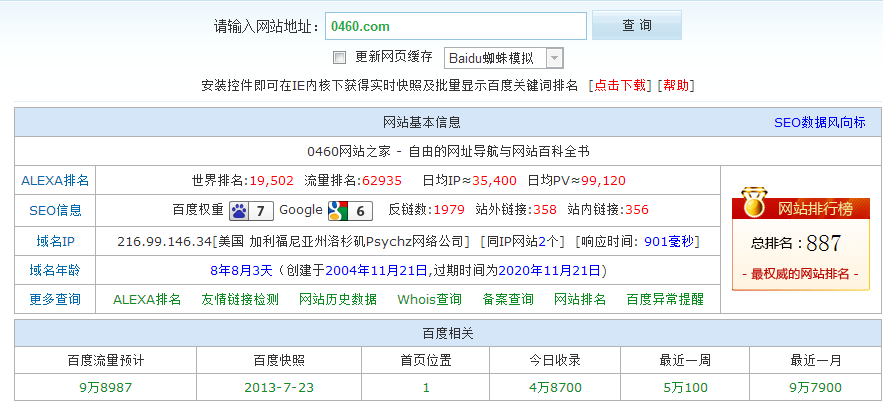Open the 备案查询 link
This screenshot has height=402, width=883.
click(x=507, y=299)
